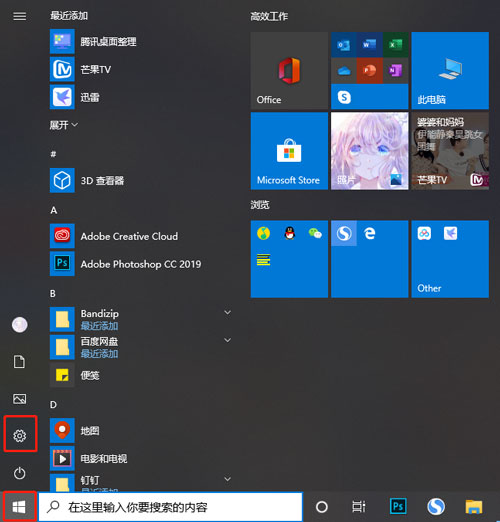Launch Microsoft Edge from the tile folder
Viewport: 500px width, 522px height.
click(x=370, y=233)
